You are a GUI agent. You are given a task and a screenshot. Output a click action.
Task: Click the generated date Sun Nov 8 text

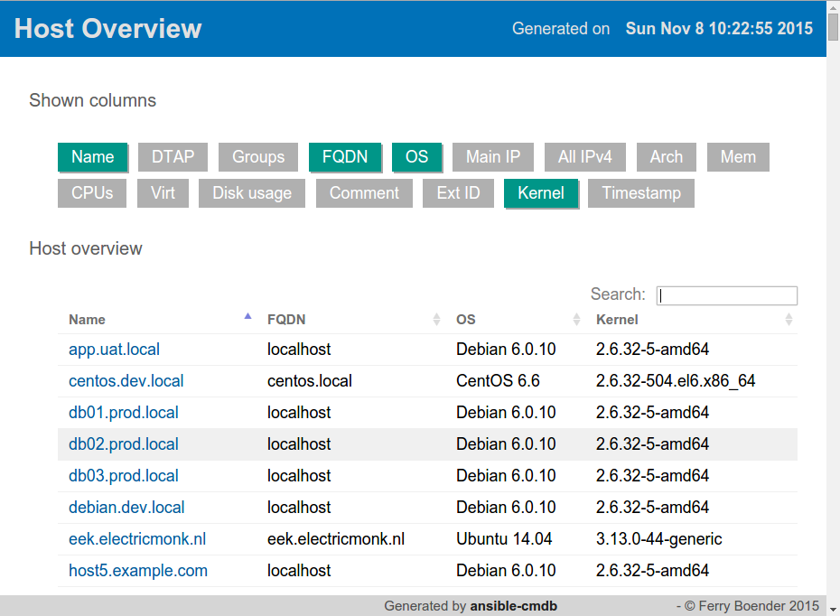click(x=719, y=28)
